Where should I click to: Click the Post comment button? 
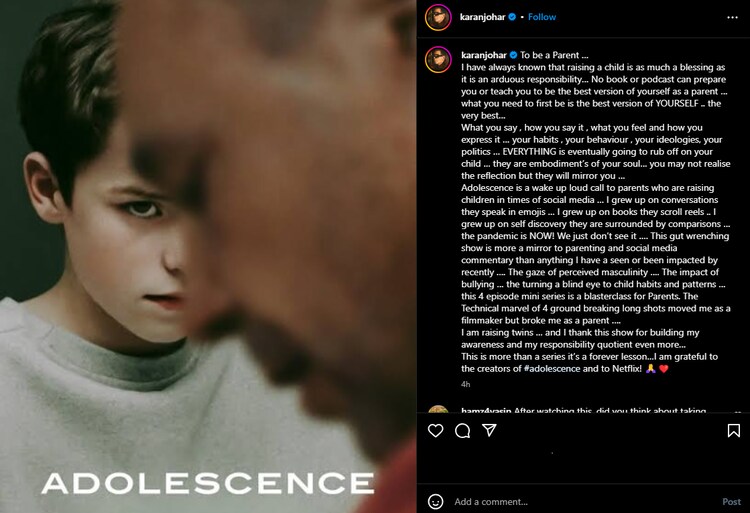731,502
